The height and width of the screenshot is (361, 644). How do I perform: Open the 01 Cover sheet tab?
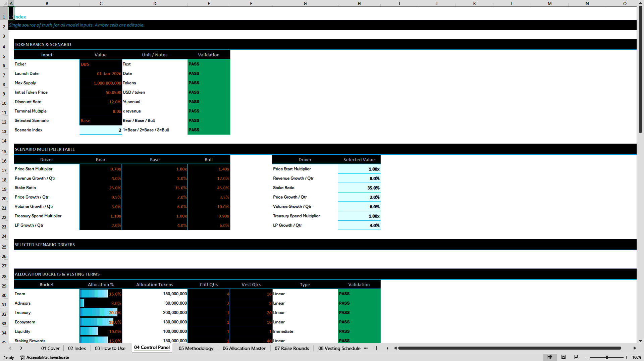point(50,348)
